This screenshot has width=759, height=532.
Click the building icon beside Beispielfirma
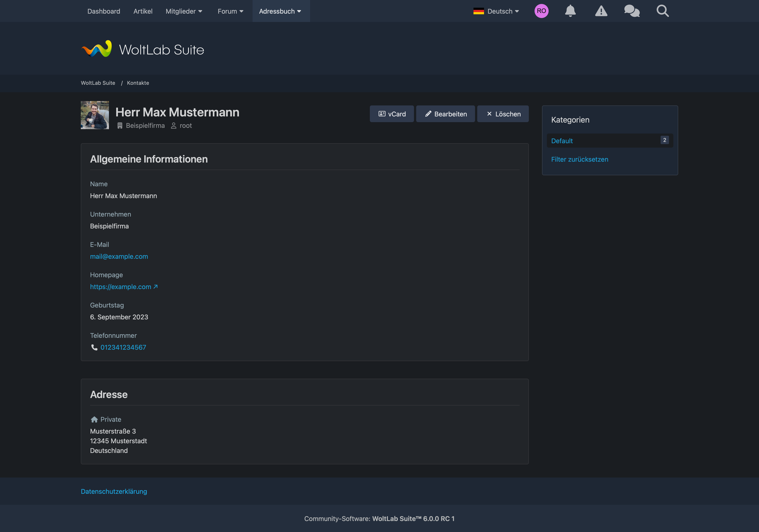(120, 126)
